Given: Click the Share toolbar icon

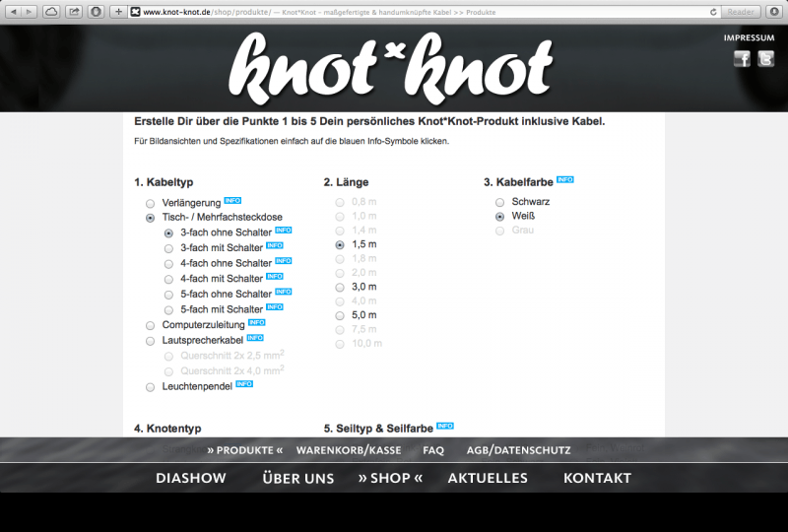Looking at the screenshot, I should pos(74,12).
